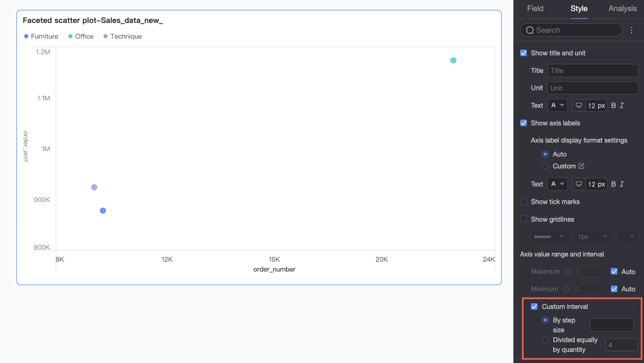This screenshot has height=363, width=644.
Task: Toggle Show title and unit checkbox
Action: 524,53
